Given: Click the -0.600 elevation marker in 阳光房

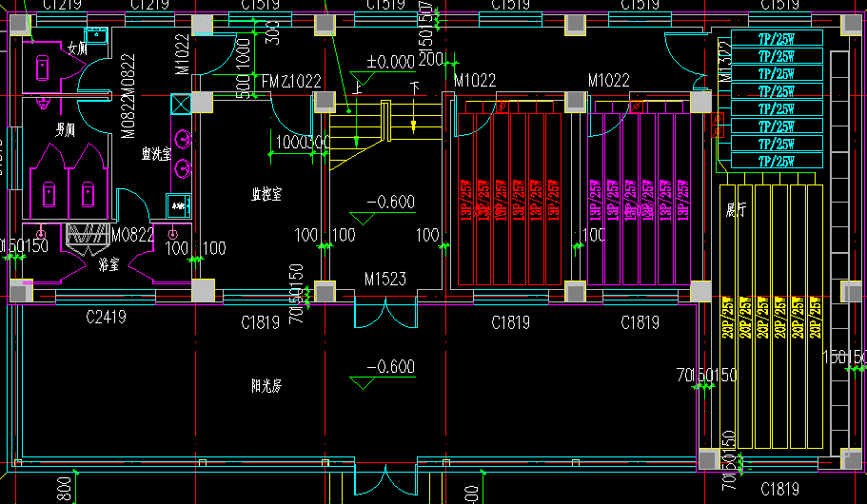Looking at the screenshot, I should tap(390, 367).
